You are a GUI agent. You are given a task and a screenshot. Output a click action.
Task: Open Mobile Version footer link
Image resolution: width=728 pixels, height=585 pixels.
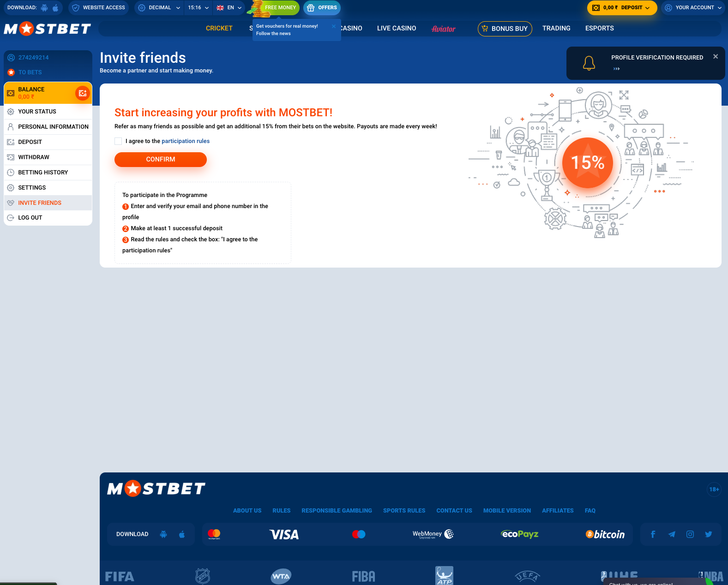(507, 511)
